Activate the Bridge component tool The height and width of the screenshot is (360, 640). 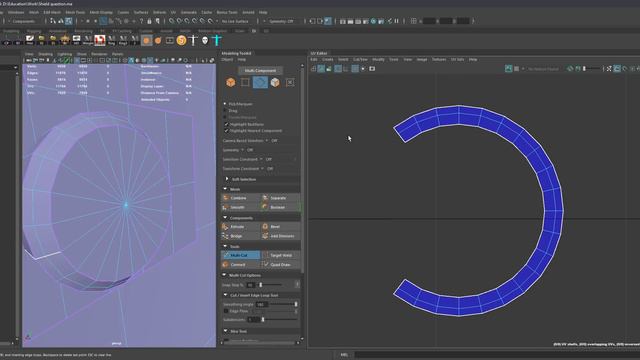click(240, 236)
